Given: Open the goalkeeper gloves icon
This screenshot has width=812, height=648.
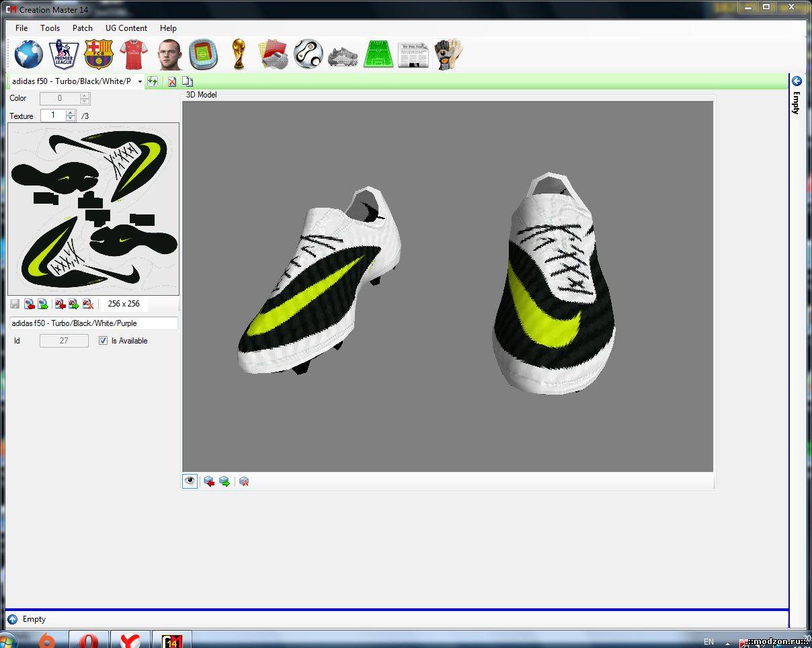Looking at the screenshot, I should (448, 54).
